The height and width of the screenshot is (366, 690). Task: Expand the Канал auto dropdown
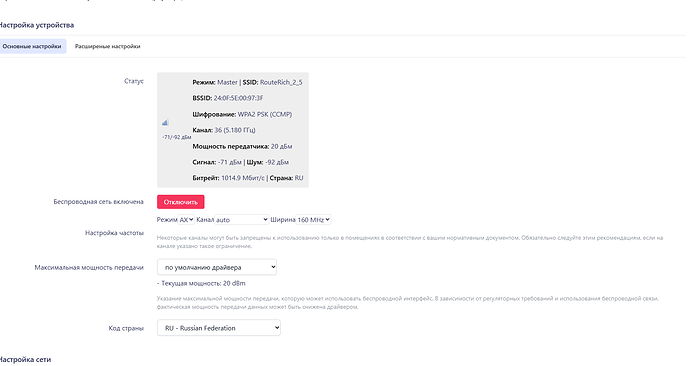[242, 220]
